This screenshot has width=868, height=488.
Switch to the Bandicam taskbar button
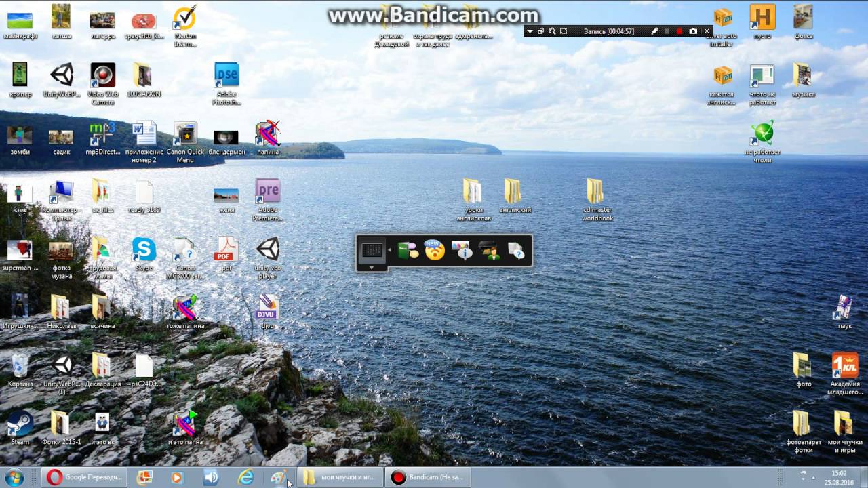coord(427,477)
